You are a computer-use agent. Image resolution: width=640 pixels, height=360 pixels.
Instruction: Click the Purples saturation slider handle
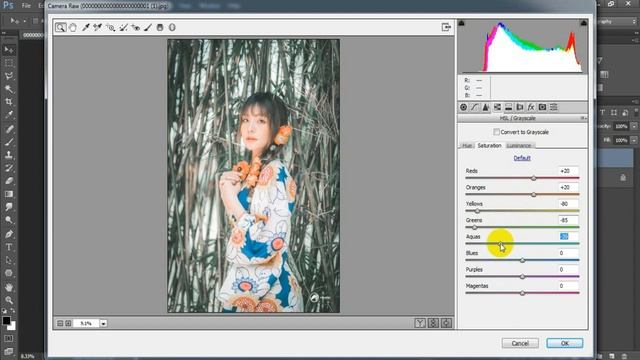point(522,277)
